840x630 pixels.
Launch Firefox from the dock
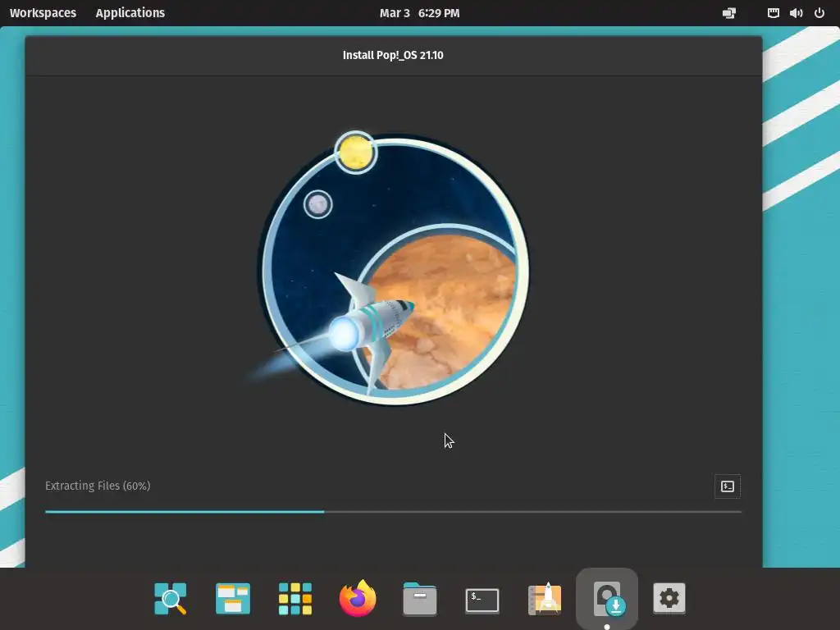point(358,598)
